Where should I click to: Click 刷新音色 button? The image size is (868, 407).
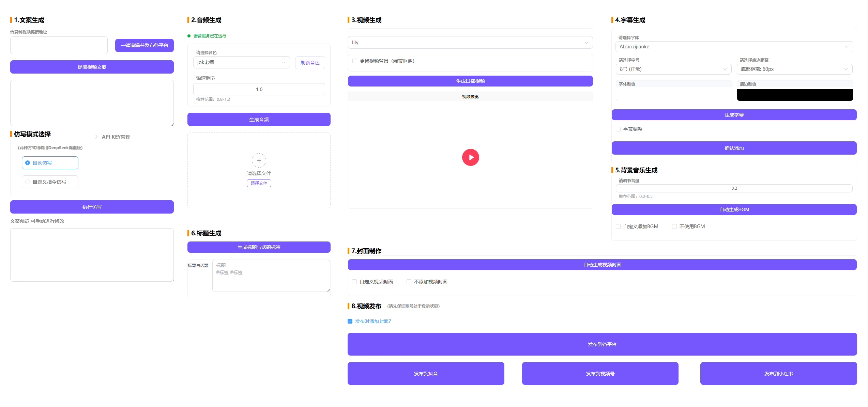pos(310,63)
